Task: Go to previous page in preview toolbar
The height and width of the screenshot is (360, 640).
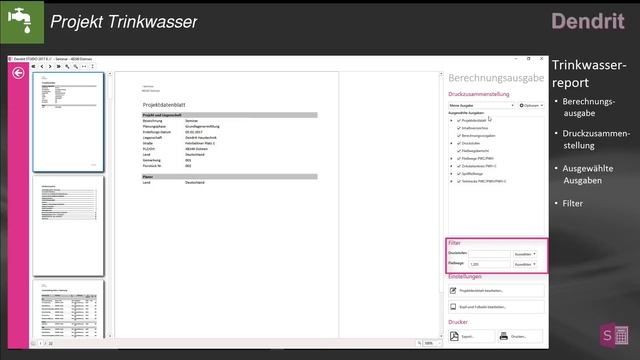Action: 42,66
